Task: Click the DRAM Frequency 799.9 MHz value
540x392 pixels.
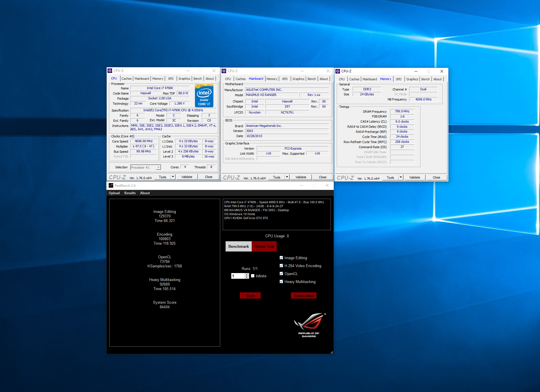Action: point(402,111)
